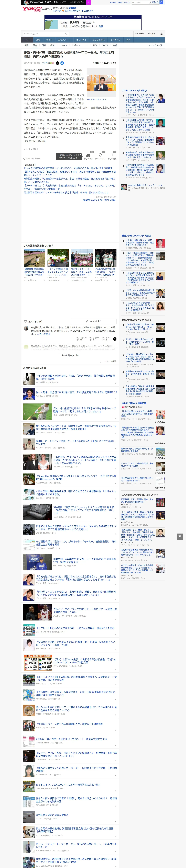Click the ログイン link
This screenshot has width=186, height=868.
57,11
